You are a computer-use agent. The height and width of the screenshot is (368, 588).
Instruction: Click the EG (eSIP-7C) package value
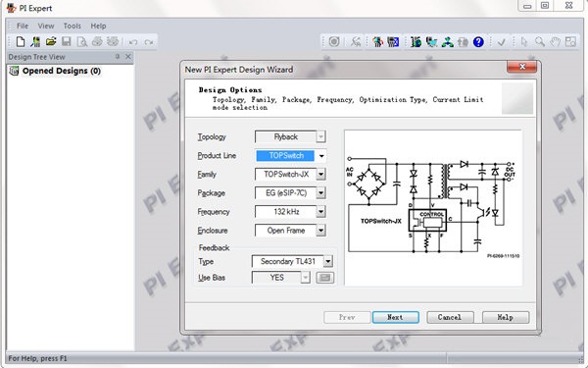point(286,193)
